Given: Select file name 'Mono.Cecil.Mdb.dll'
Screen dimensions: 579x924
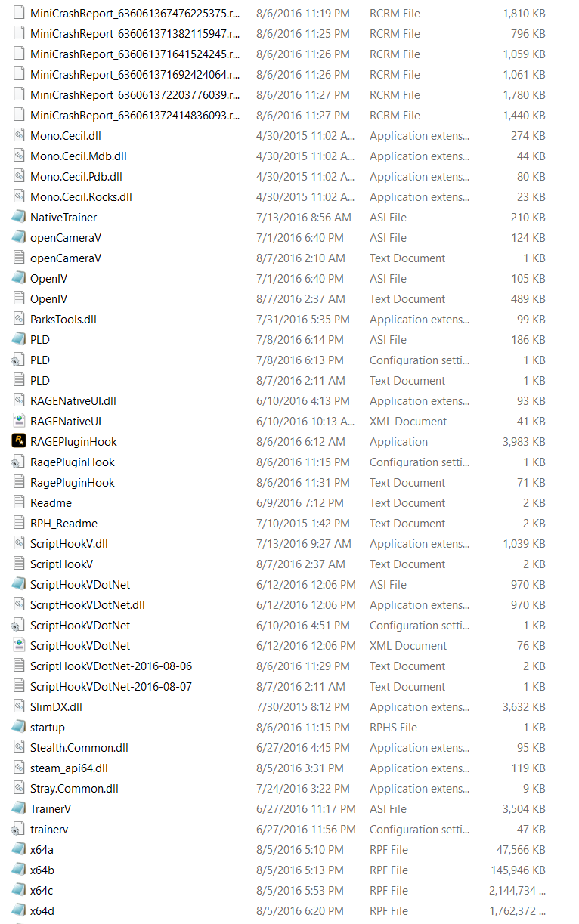Looking at the screenshot, I should [79, 156].
